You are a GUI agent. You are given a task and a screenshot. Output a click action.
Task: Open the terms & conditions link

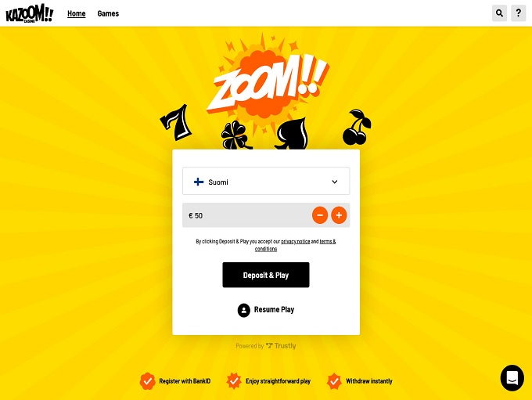click(295, 245)
